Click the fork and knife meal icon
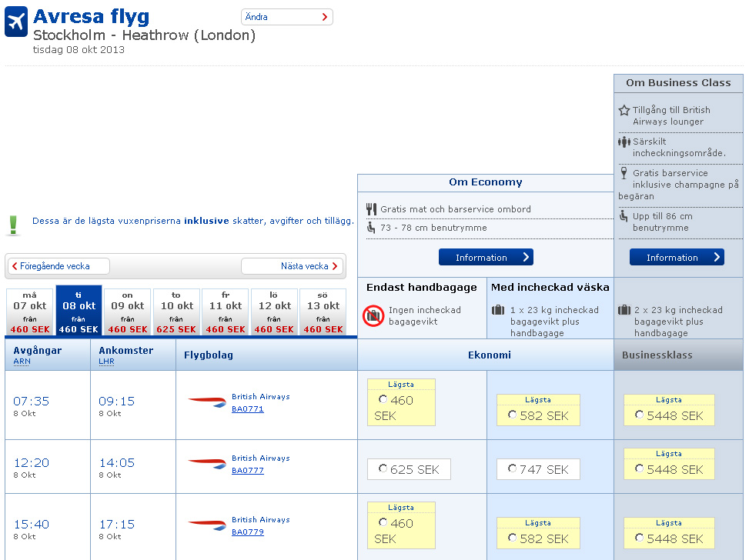Screen dimensions: 749x560 (x=371, y=208)
